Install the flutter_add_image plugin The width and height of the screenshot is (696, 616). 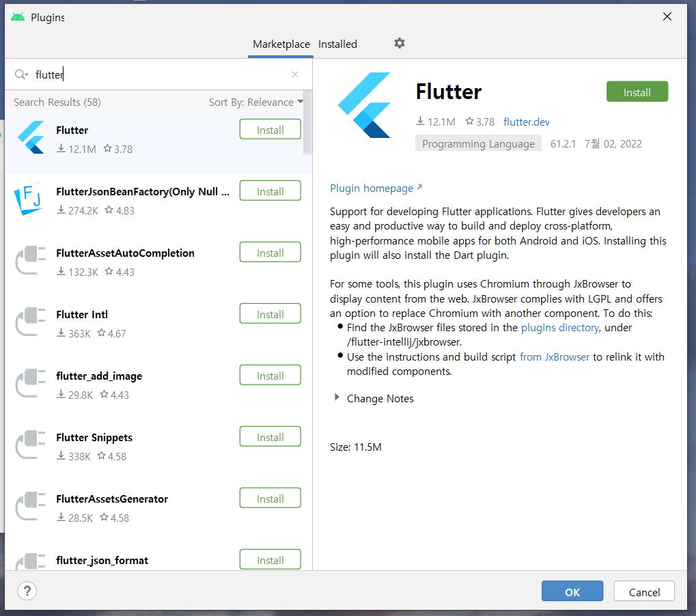270,376
